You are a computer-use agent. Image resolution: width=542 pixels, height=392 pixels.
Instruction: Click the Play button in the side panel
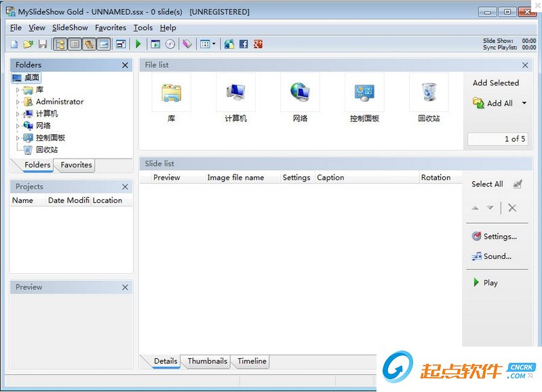click(x=485, y=283)
